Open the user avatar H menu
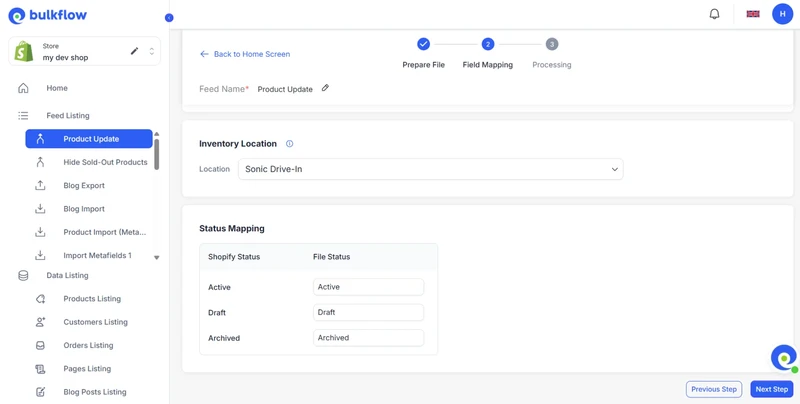This screenshot has height=404, width=800. 782,14
